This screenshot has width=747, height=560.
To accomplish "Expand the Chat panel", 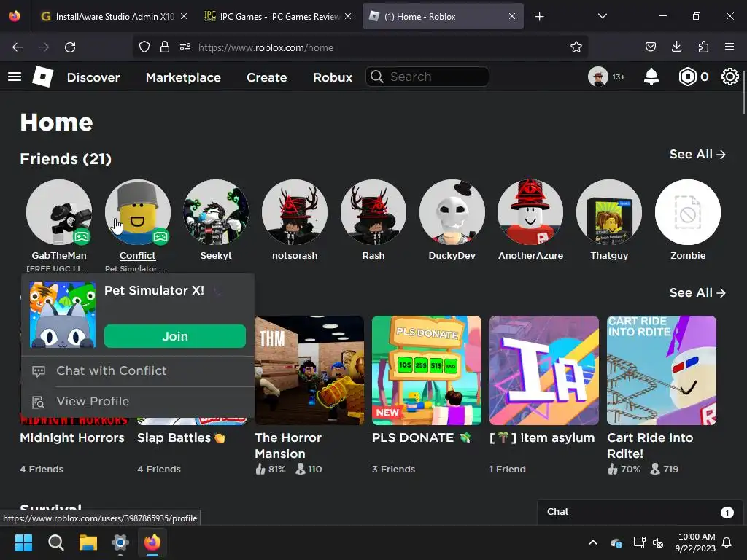I will (x=640, y=512).
